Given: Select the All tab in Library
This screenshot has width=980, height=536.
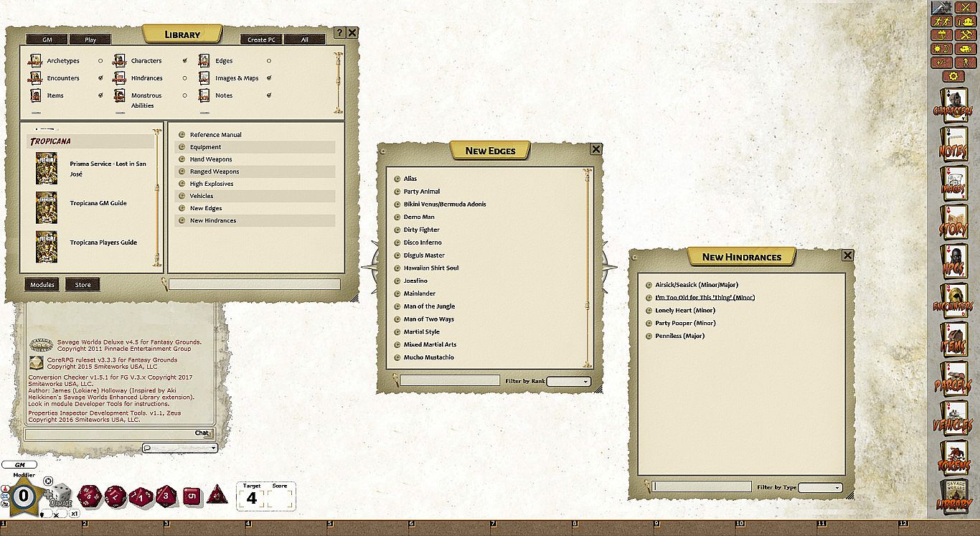Looking at the screenshot, I should [305, 40].
